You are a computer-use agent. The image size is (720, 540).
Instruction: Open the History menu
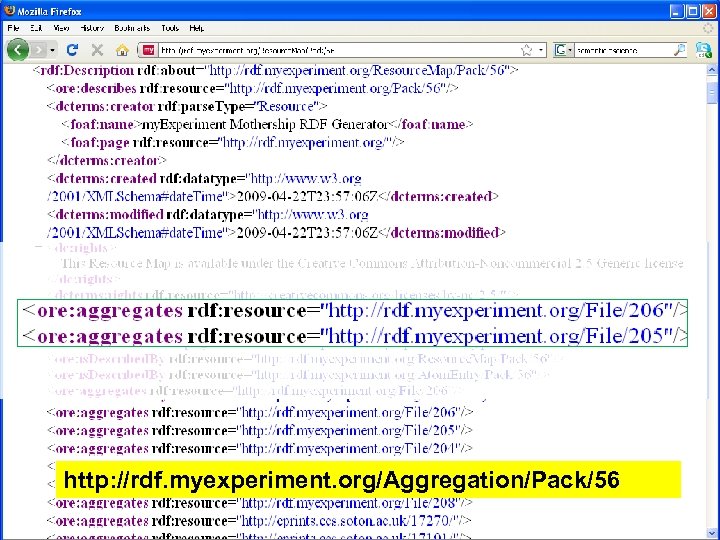pos(92,28)
